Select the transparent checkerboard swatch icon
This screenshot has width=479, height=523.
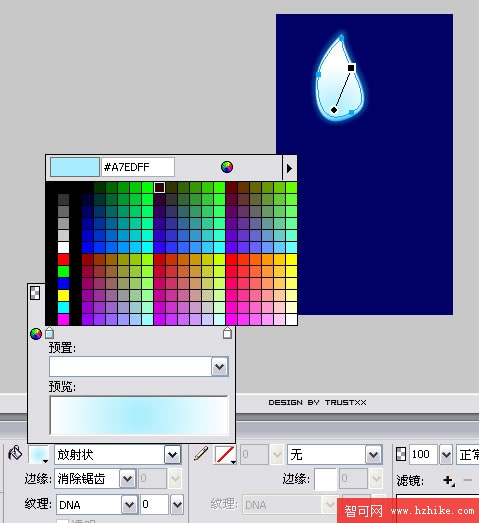coord(35,293)
